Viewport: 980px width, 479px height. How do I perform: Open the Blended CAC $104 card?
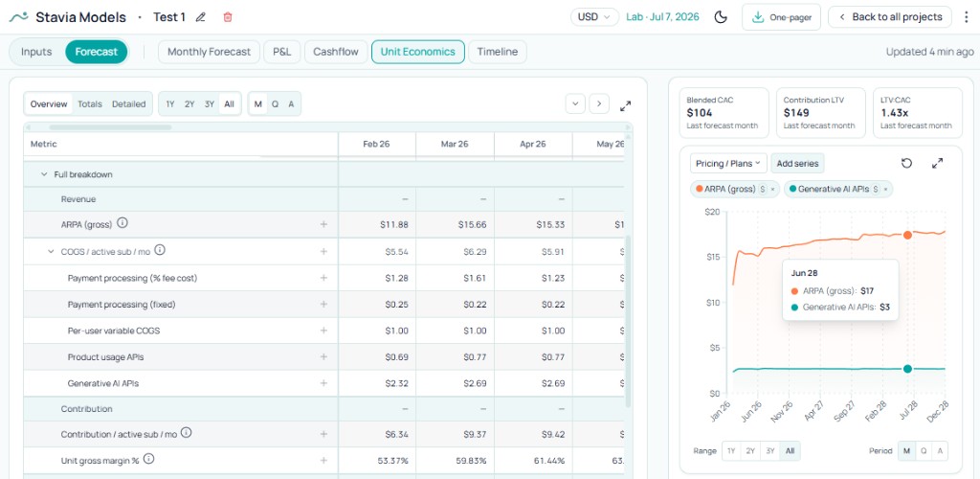(724, 112)
